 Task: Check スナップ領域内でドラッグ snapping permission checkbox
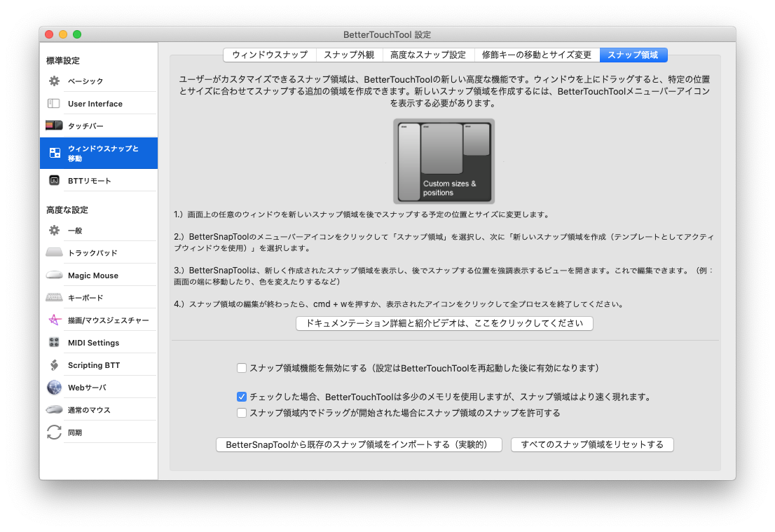click(x=242, y=413)
